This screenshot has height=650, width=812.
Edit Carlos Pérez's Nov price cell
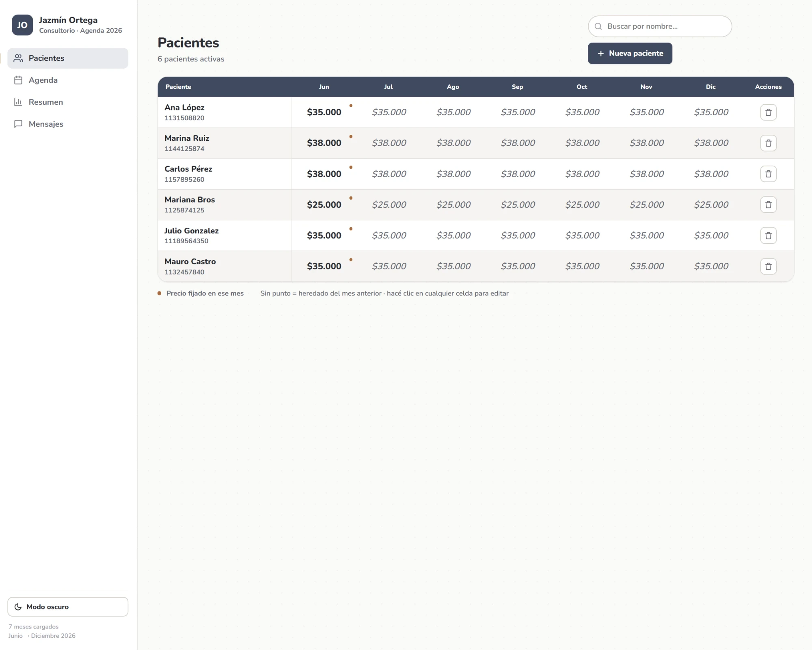[x=646, y=174]
